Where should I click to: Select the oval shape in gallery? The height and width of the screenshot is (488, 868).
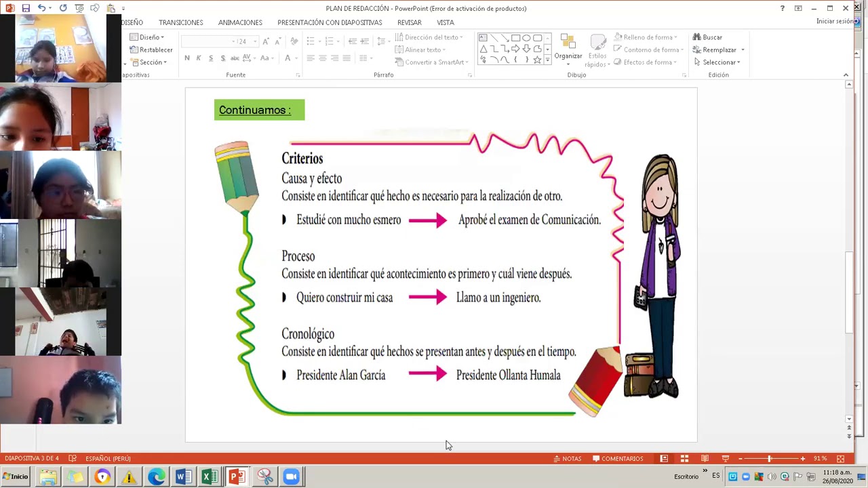click(x=526, y=38)
